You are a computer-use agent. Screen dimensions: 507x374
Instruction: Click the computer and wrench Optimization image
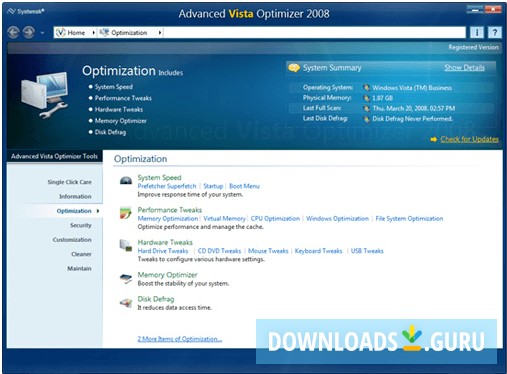44,95
